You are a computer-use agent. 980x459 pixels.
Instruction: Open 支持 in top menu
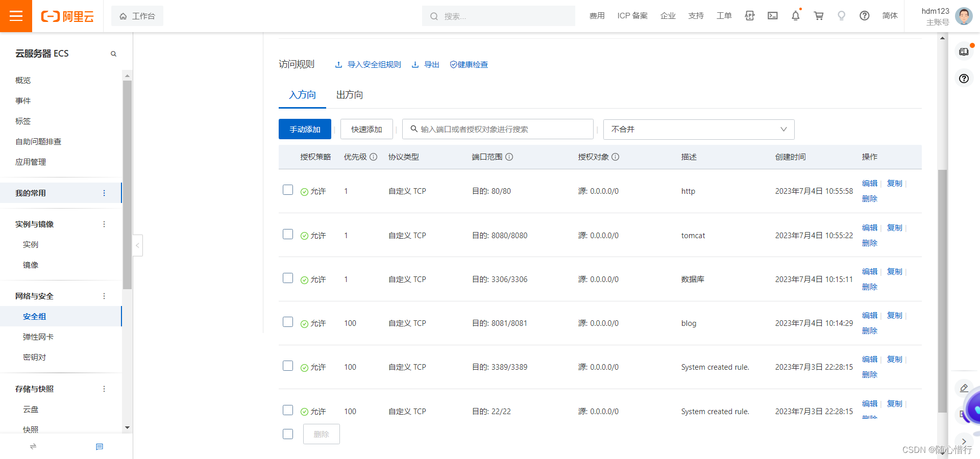pyautogui.click(x=696, y=16)
